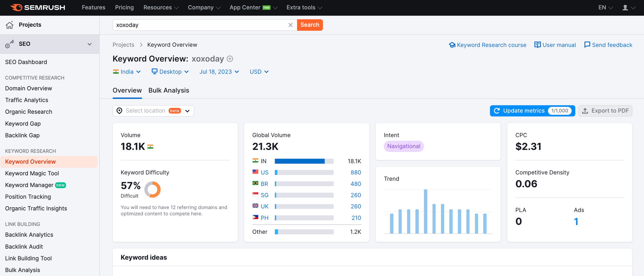The image size is (644, 276).
Task: Click the Update metrics button
Action: [x=532, y=111]
